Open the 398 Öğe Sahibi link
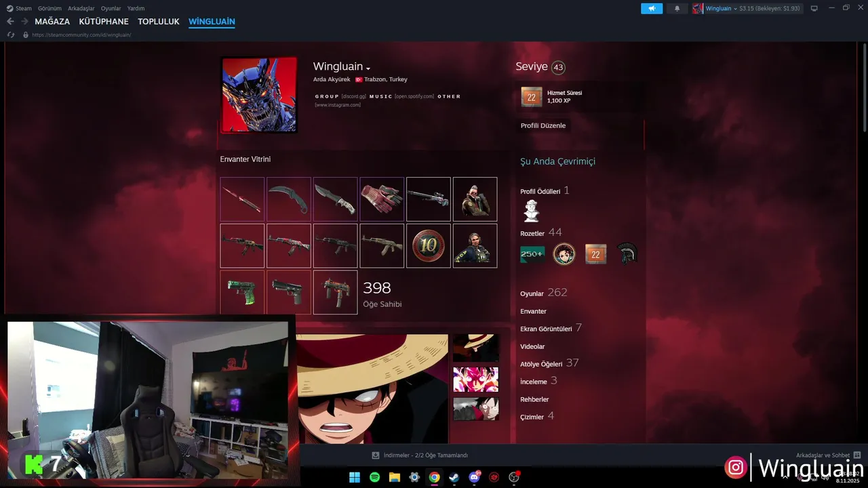Viewport: 868px width, 488px height. [382, 294]
